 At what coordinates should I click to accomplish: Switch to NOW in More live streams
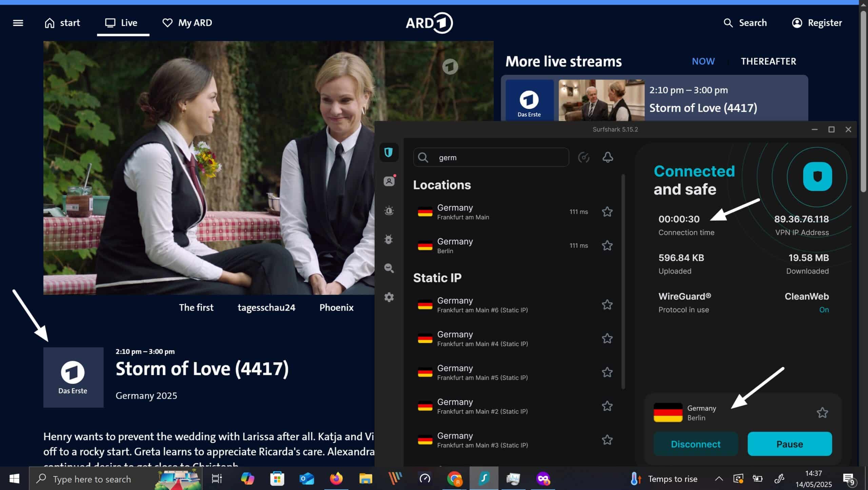pos(703,61)
